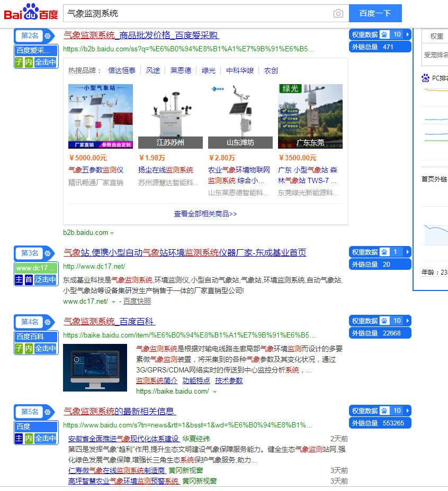The height and width of the screenshot is (491, 448).
Task: Click swirl icon beside 第3名 badge
Action: point(48,253)
